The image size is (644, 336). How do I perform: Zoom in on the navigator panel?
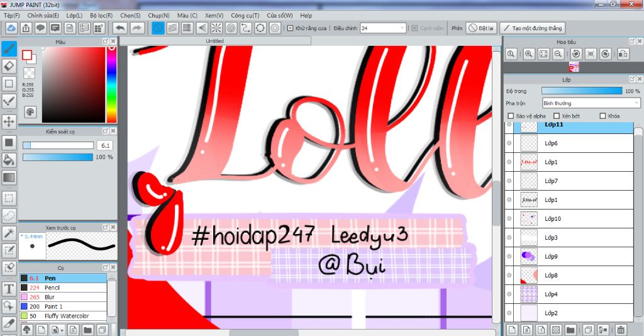(x=528, y=54)
